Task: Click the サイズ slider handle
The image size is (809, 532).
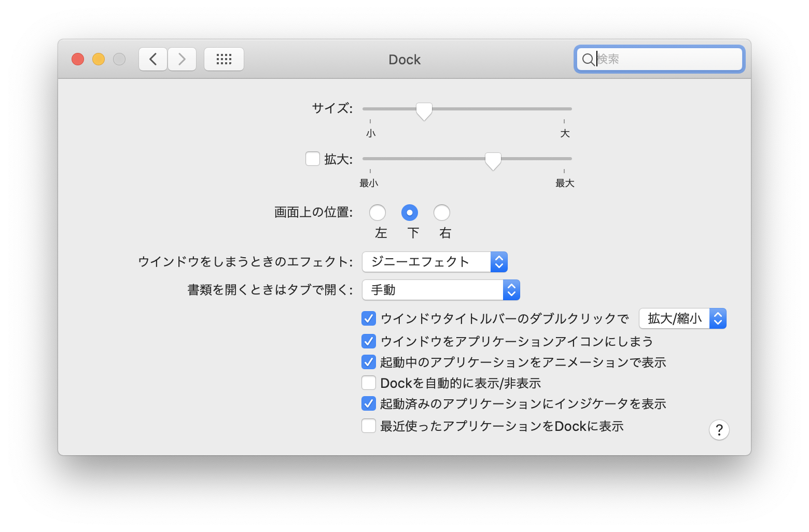Action: tap(424, 110)
